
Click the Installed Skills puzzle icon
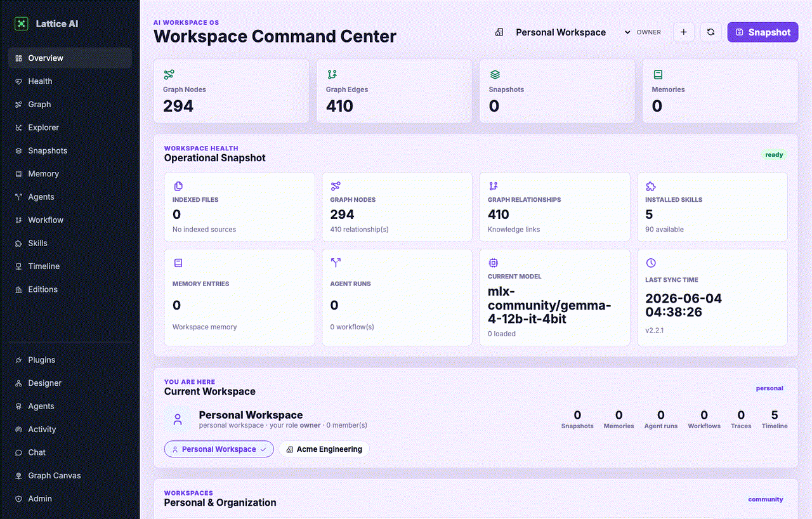tap(651, 186)
